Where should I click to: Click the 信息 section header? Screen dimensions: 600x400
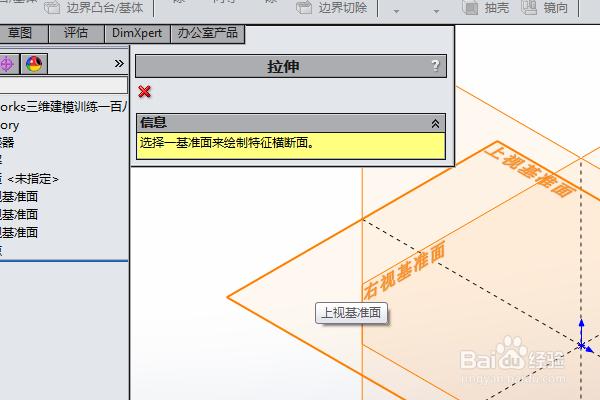[291, 123]
